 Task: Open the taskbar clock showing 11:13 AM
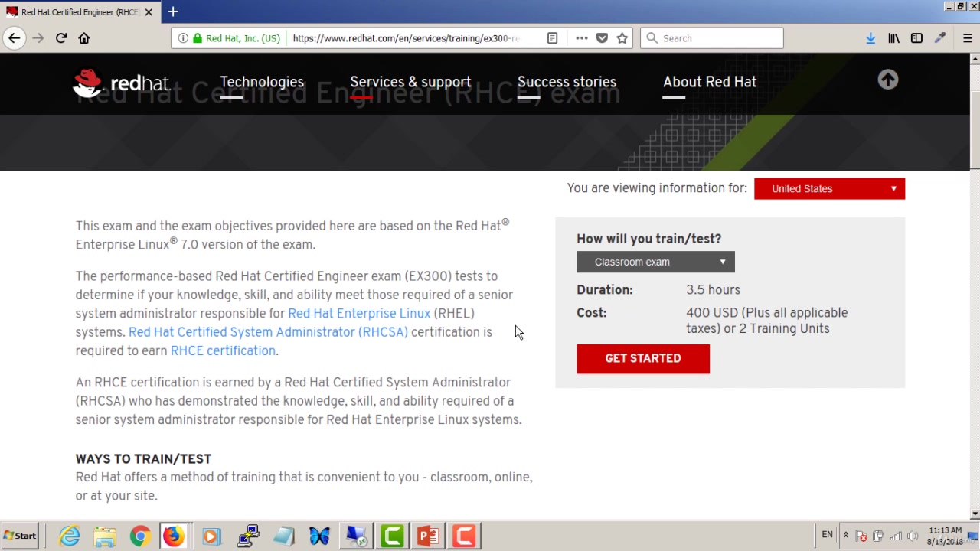pyautogui.click(x=945, y=536)
